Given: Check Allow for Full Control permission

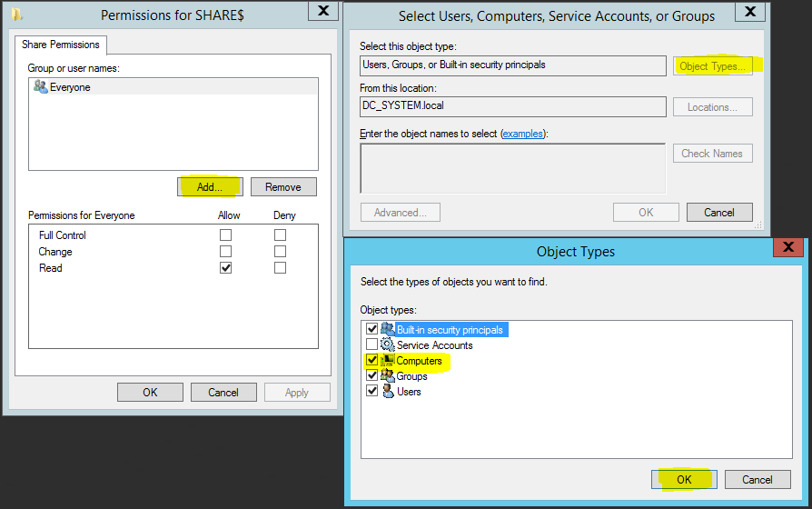Looking at the screenshot, I should 225,235.
